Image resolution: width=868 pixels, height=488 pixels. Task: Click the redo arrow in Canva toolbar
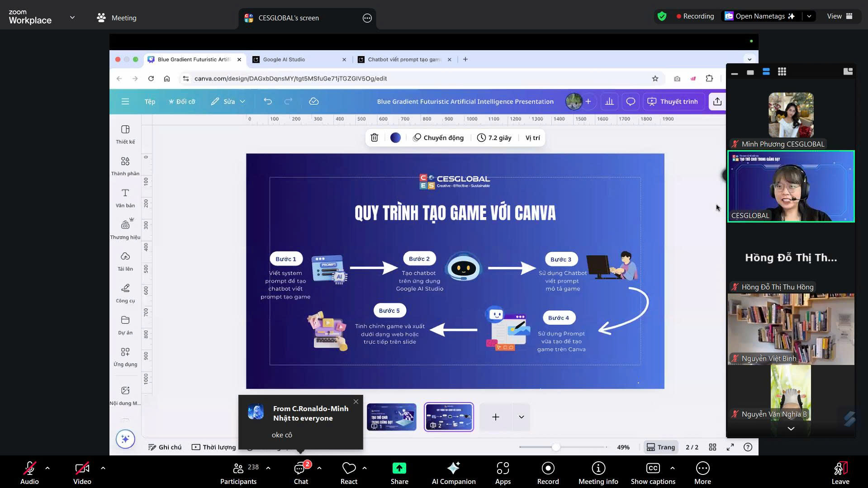coord(288,101)
